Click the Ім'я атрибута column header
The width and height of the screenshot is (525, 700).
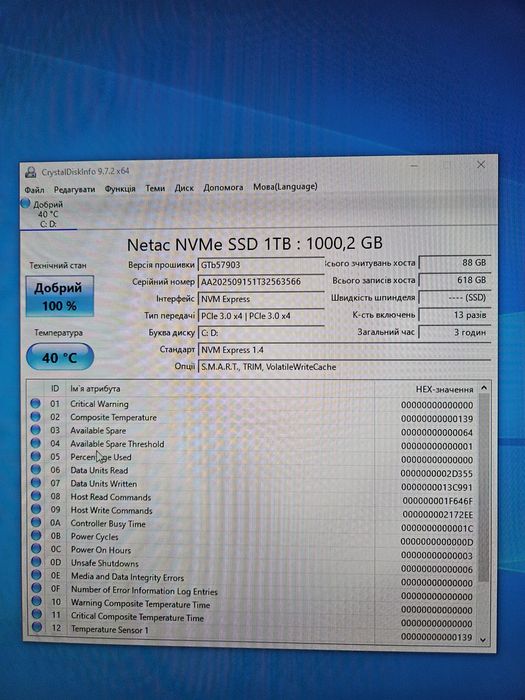coord(96,388)
